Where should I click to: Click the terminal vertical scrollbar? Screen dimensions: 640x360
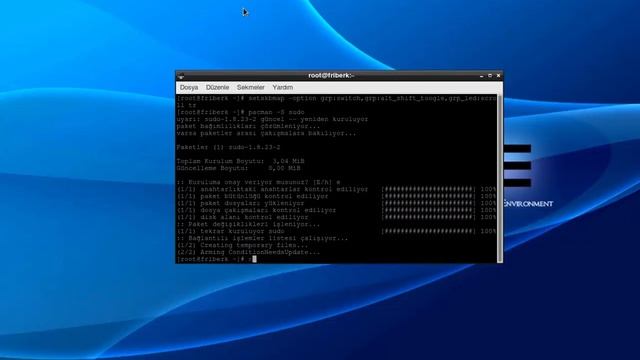500,178
